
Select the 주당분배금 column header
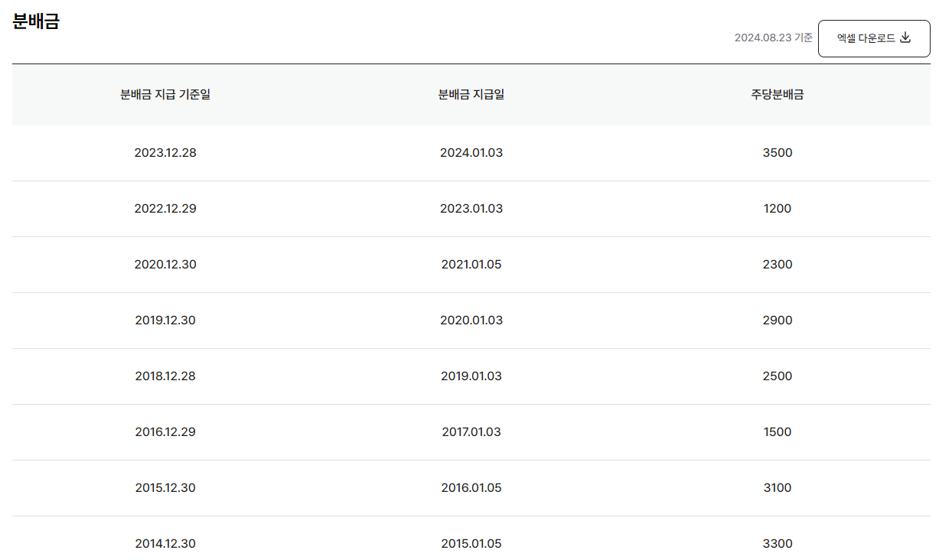778,95
